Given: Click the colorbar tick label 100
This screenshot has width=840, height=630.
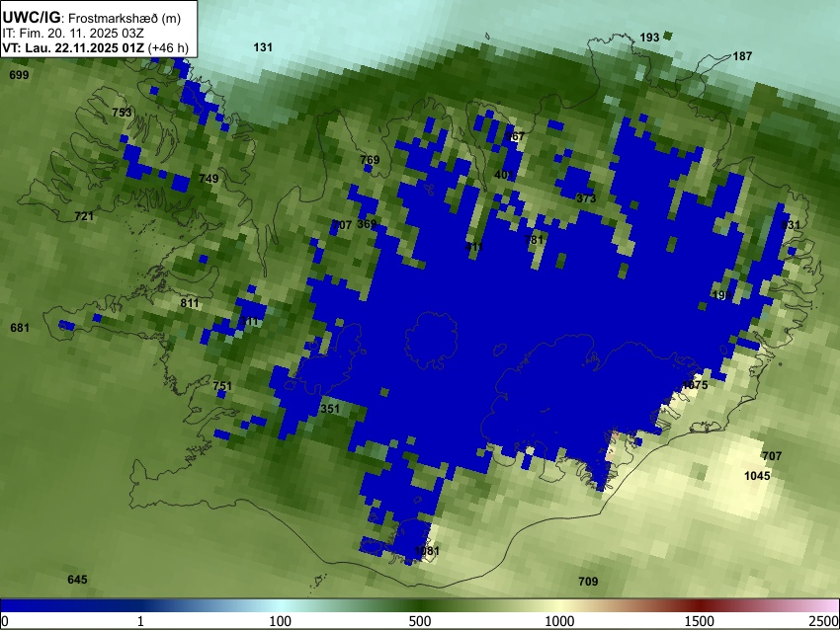Looking at the screenshot, I should coord(281,621).
